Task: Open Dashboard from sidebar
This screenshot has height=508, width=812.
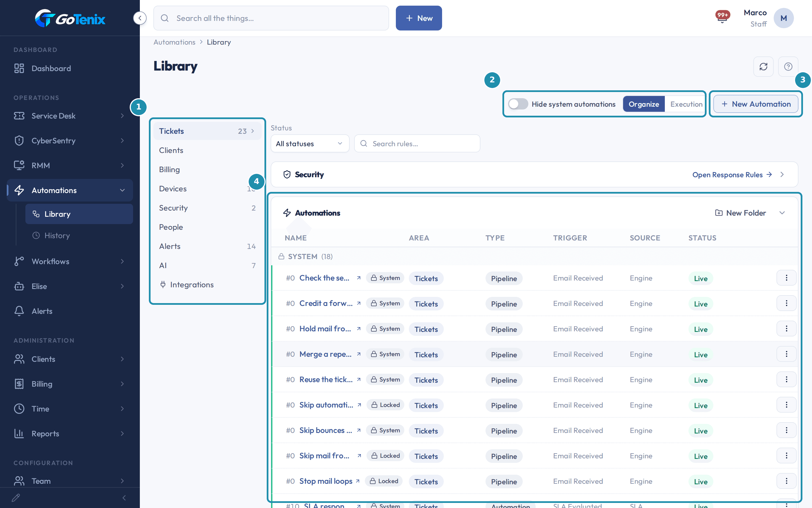Action: pyautogui.click(x=70, y=68)
